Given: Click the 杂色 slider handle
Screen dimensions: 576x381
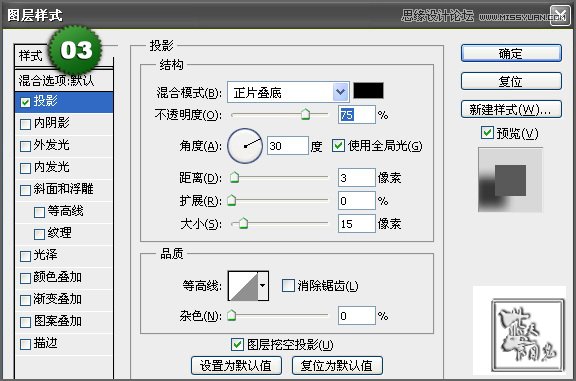Looking at the screenshot, I should 231,315.
